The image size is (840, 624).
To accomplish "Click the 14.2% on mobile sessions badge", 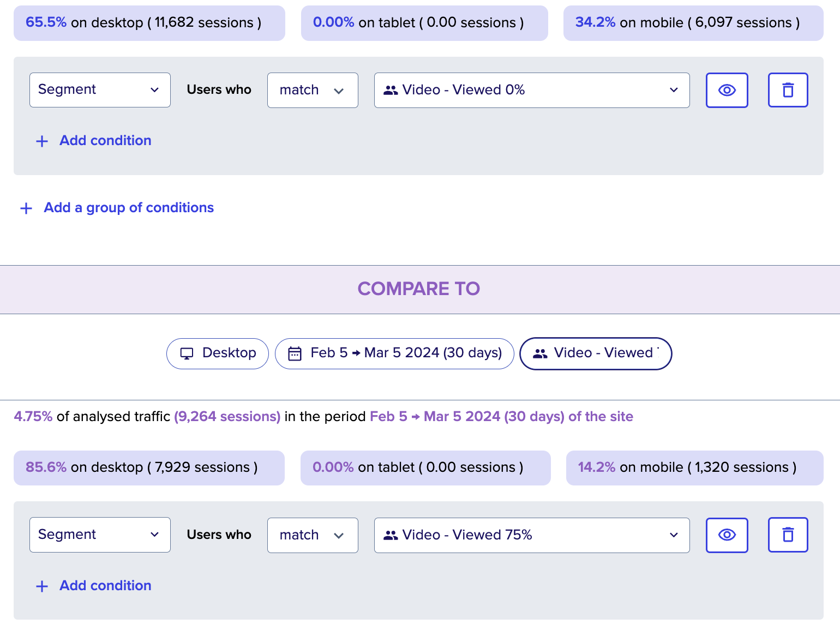I will (695, 468).
